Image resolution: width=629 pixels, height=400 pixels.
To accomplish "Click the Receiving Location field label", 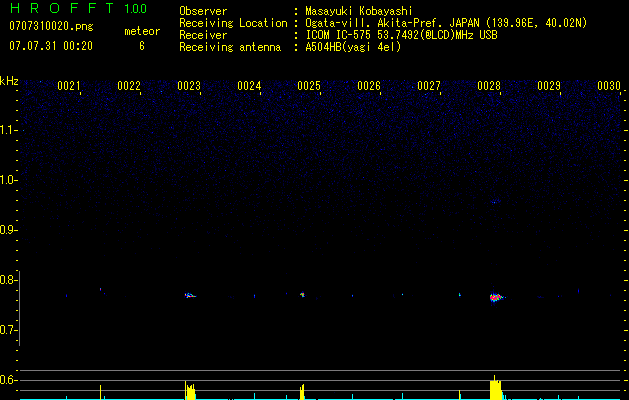I will coord(233,23).
